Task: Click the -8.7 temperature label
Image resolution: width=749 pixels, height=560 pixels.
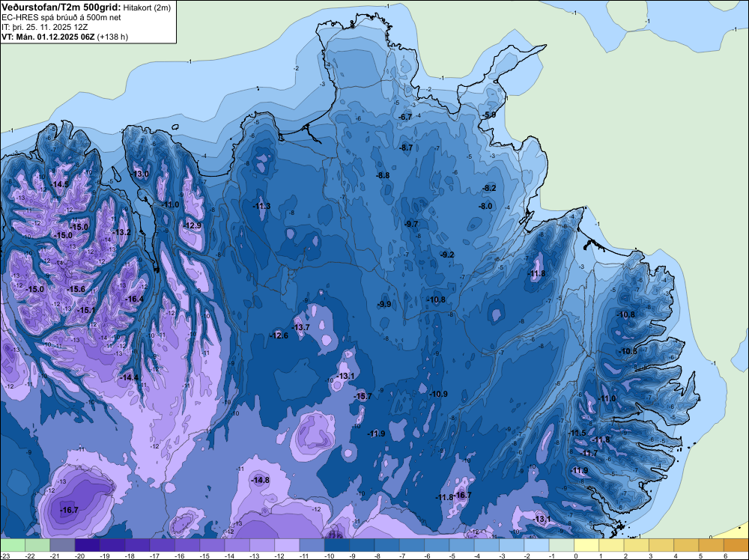Action: coord(406,147)
